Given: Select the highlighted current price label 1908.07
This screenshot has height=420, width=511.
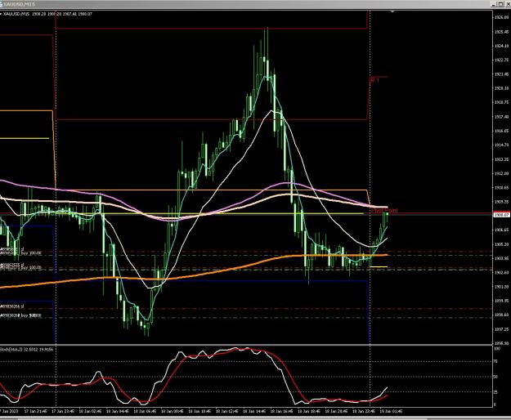Looking at the screenshot, I should pos(501,215).
